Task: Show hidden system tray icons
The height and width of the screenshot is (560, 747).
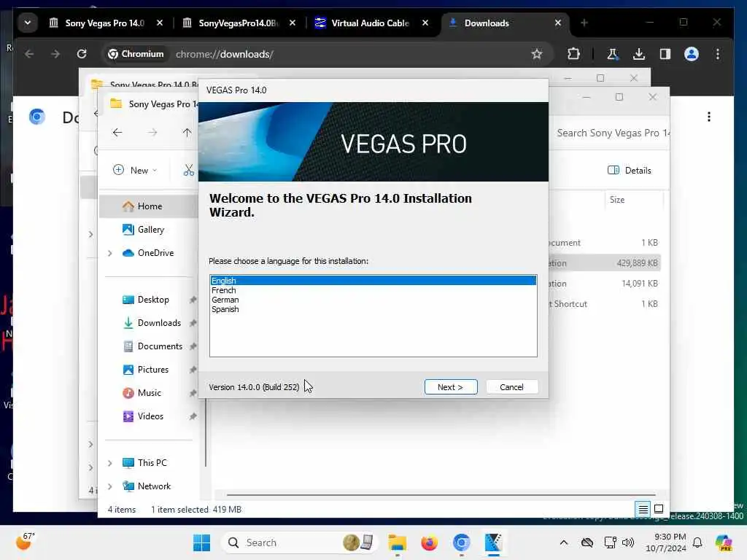Action: 564,542
